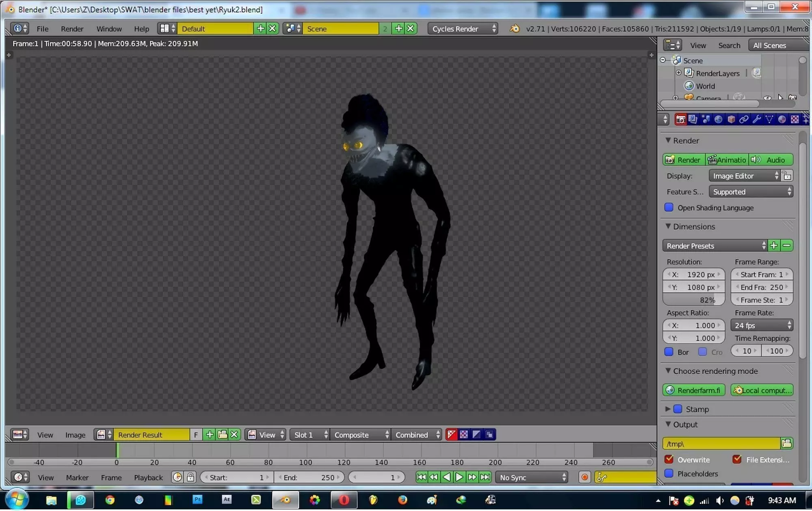Image resolution: width=812 pixels, height=511 pixels.
Task: Open the Render Layers properties tab
Action: coord(693,119)
